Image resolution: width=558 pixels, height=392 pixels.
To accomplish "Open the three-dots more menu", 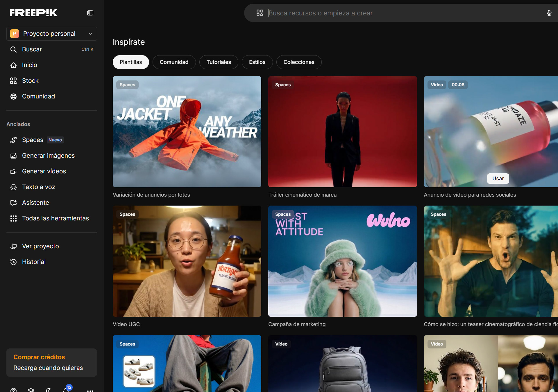I will pyautogui.click(x=90, y=390).
